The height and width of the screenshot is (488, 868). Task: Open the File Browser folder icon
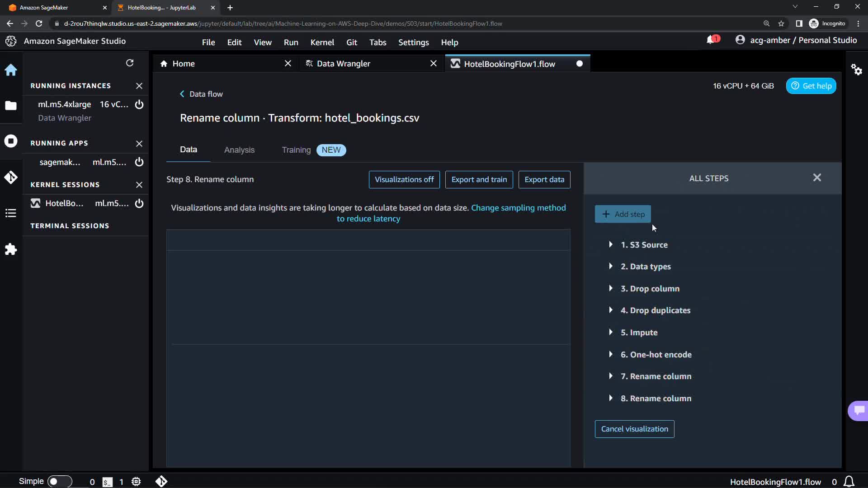(x=11, y=106)
